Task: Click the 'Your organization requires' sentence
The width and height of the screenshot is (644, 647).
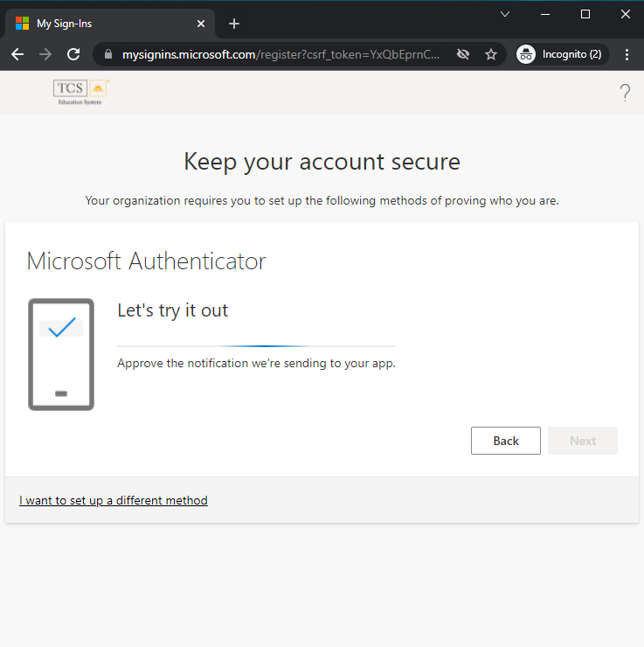Action: 322,200
